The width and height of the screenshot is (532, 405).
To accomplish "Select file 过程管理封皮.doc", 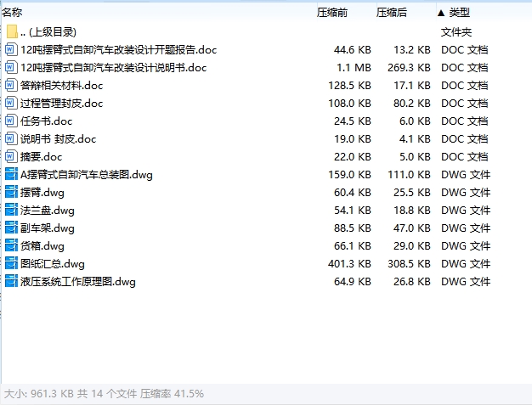I will pyautogui.click(x=61, y=103).
